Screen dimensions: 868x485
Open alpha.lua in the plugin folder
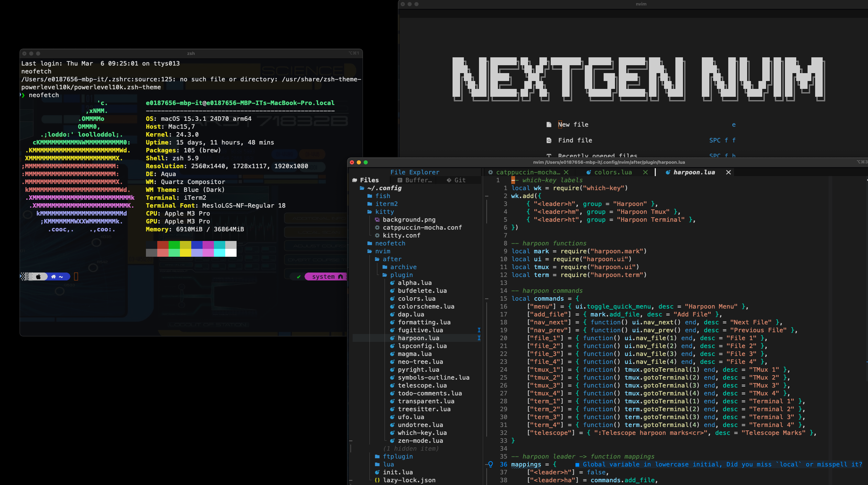pos(411,283)
